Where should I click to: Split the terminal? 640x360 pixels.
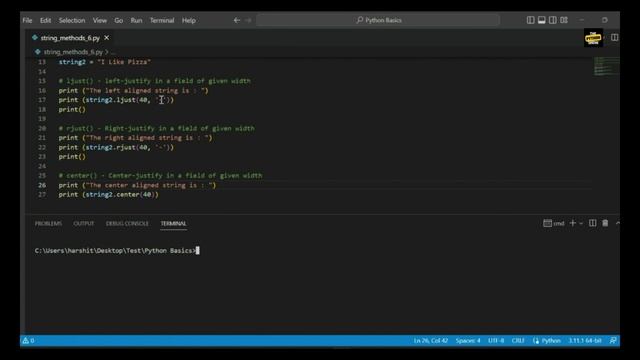click(x=593, y=223)
